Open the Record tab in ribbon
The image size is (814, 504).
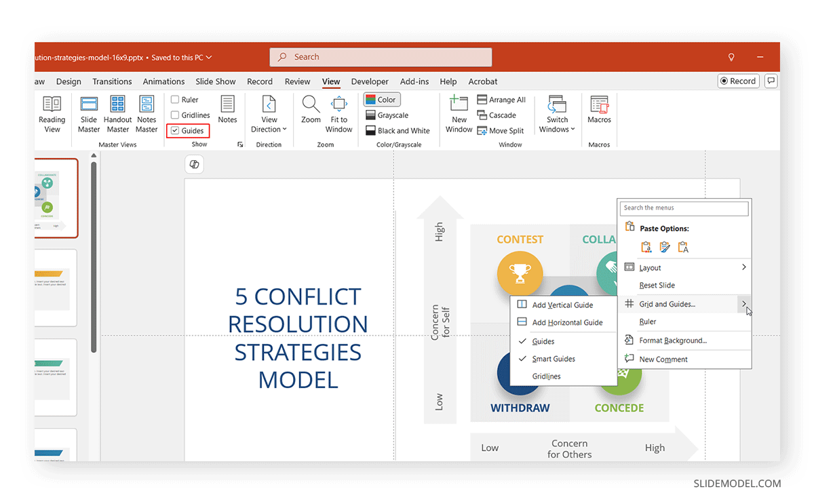pos(260,81)
